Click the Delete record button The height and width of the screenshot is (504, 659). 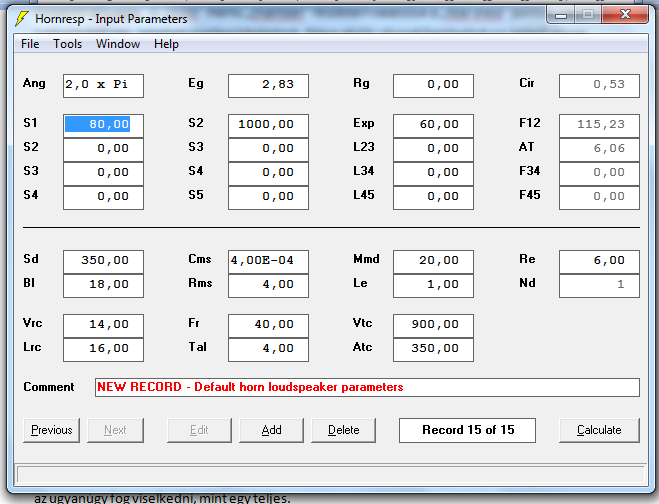[343, 430]
